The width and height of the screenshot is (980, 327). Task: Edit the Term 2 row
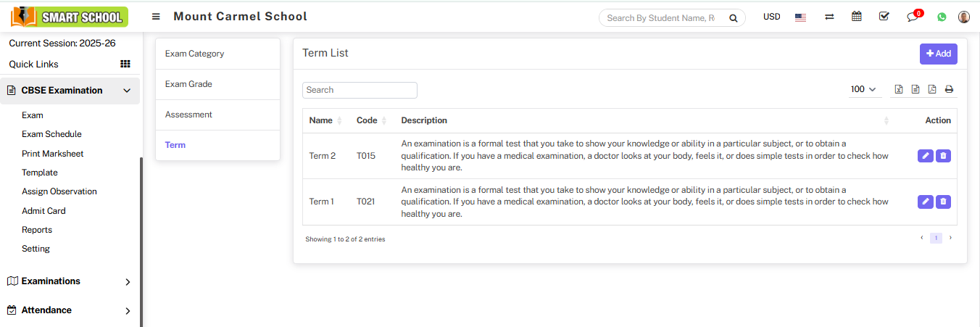(925, 156)
